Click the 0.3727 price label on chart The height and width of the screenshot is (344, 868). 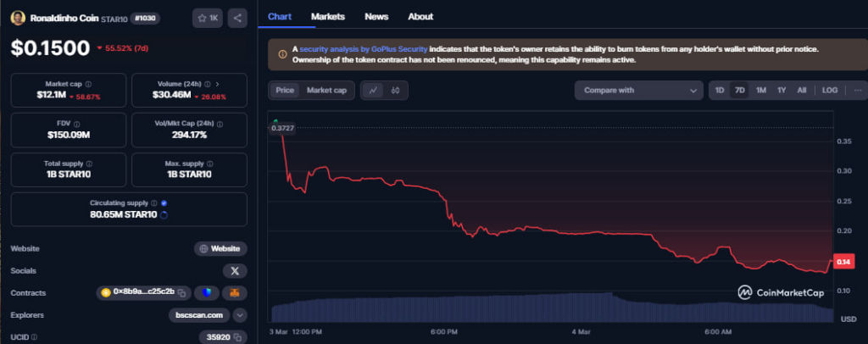pos(282,128)
